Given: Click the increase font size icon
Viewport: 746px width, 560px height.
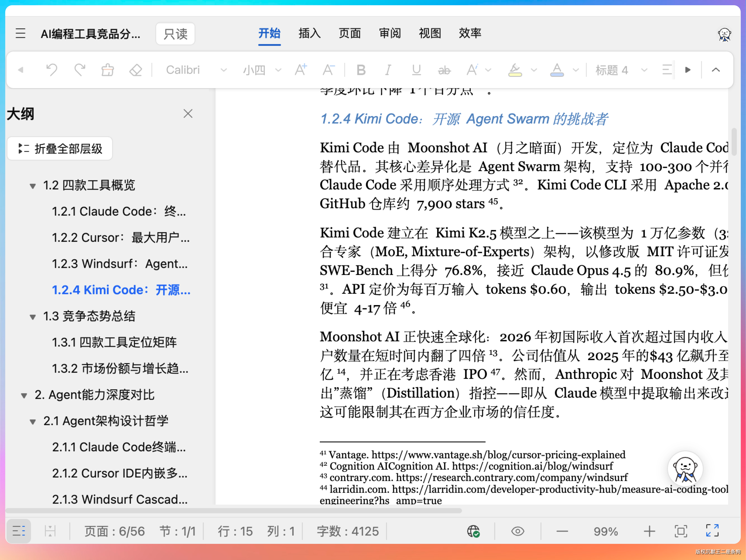Looking at the screenshot, I should tap(301, 70).
